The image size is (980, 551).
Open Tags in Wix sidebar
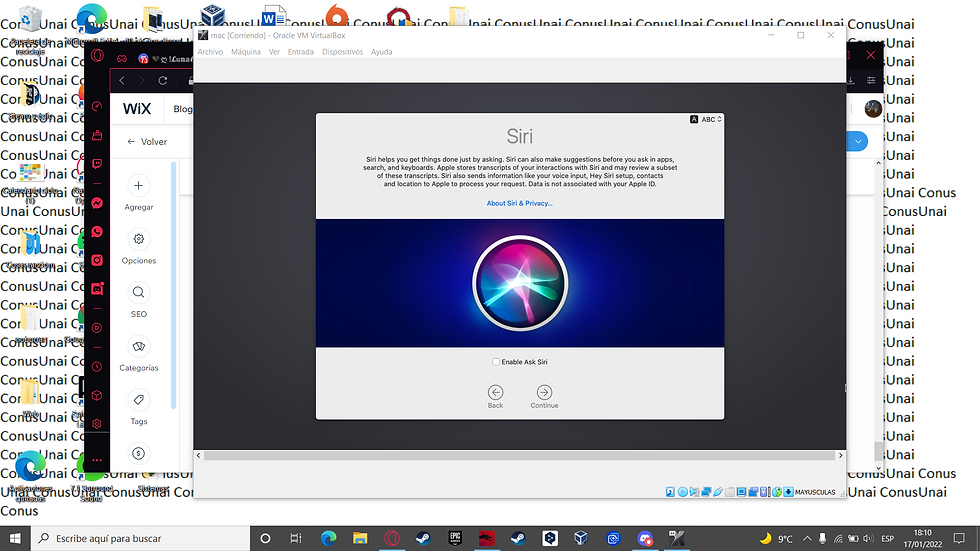[139, 400]
